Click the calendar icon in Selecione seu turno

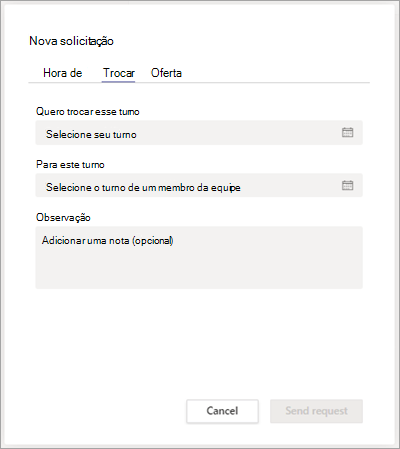point(347,132)
